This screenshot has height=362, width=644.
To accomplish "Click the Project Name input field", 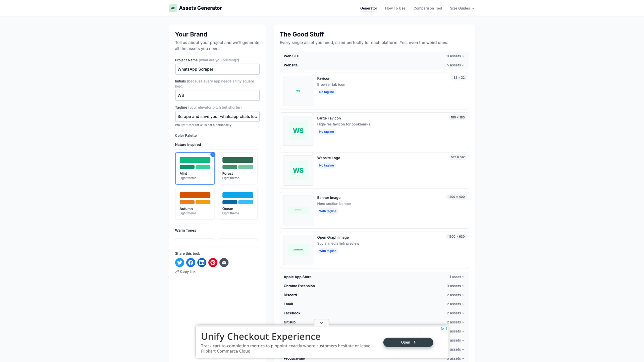I will click(217, 69).
